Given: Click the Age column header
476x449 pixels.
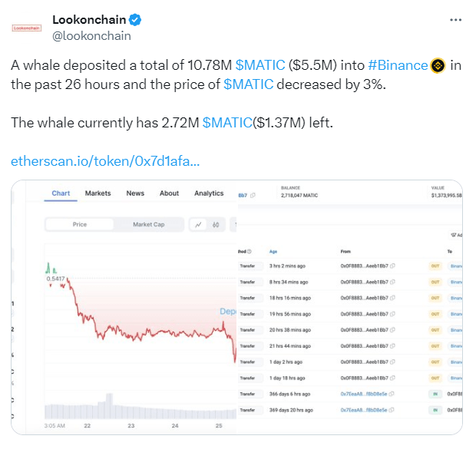Looking at the screenshot, I should (273, 251).
